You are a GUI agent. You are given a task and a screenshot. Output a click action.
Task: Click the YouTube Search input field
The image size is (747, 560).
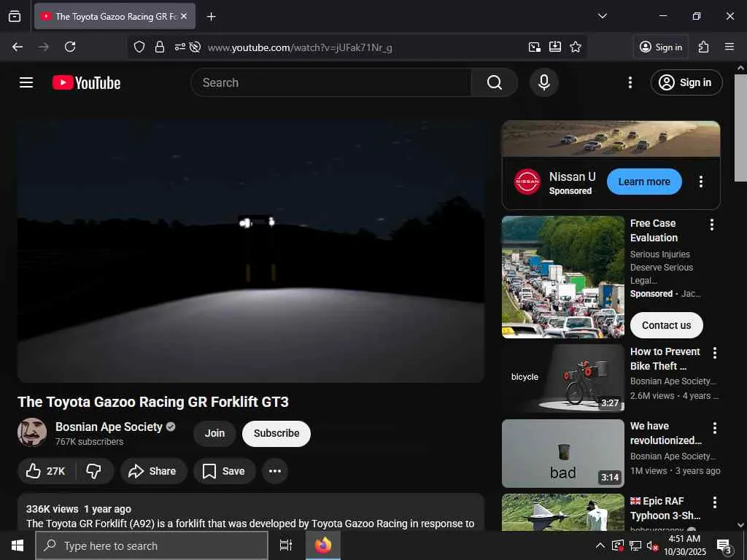330,82
